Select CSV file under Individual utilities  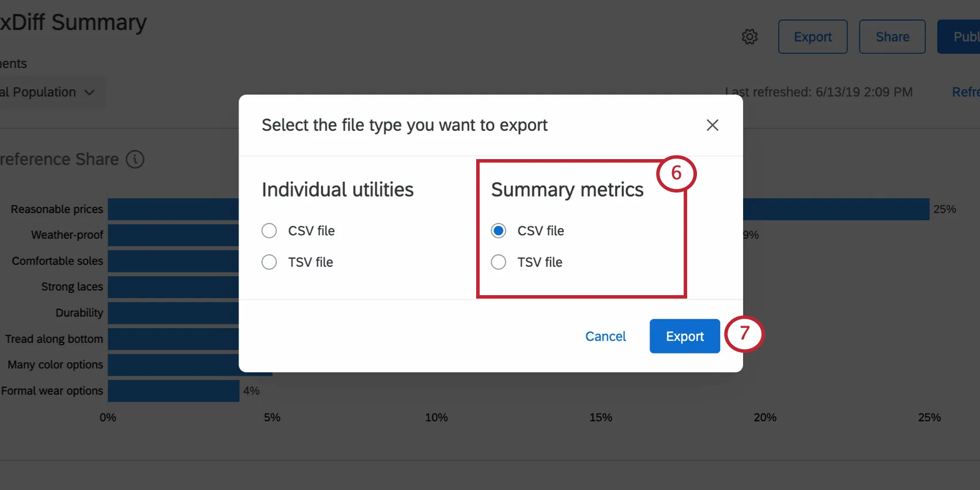coord(269,231)
